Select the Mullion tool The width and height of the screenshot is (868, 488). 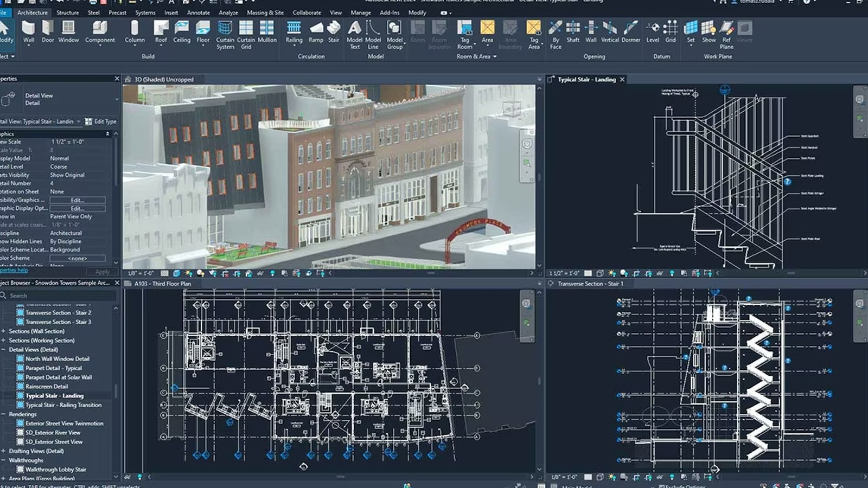click(x=267, y=32)
